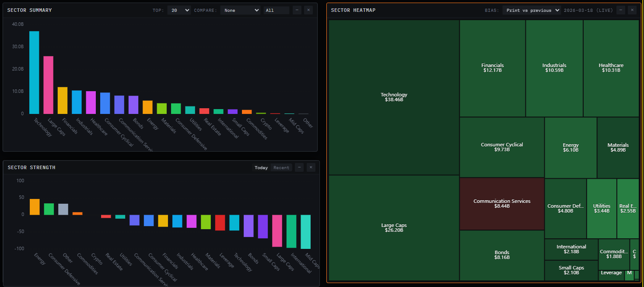Image resolution: width=644 pixels, height=287 pixels.
Task: Open the BIAS dropdown showing Print vs previous
Action: [x=531, y=10]
